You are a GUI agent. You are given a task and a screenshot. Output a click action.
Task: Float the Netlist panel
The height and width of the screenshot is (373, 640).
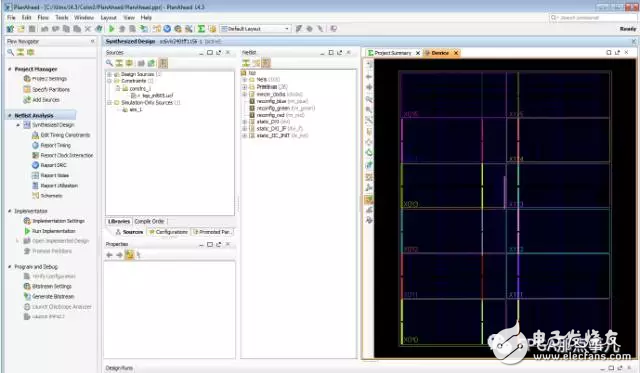340,53
